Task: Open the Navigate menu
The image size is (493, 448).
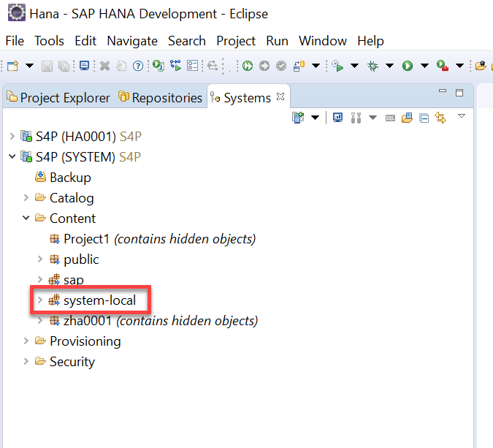Action: [x=132, y=41]
